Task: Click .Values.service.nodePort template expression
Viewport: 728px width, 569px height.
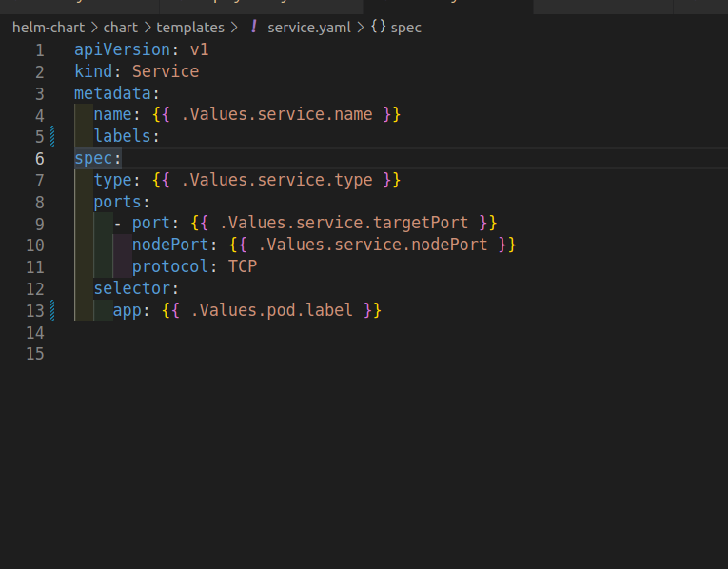Action: coord(372,245)
